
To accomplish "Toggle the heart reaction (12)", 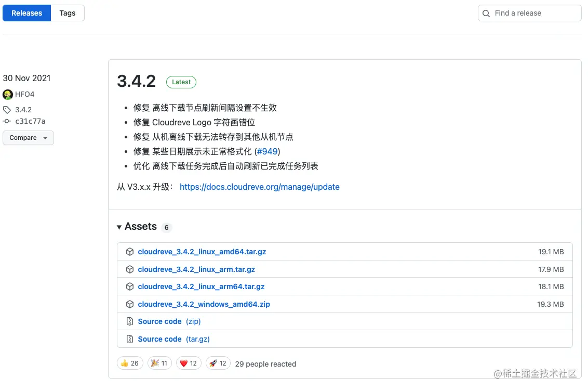I will point(189,363).
